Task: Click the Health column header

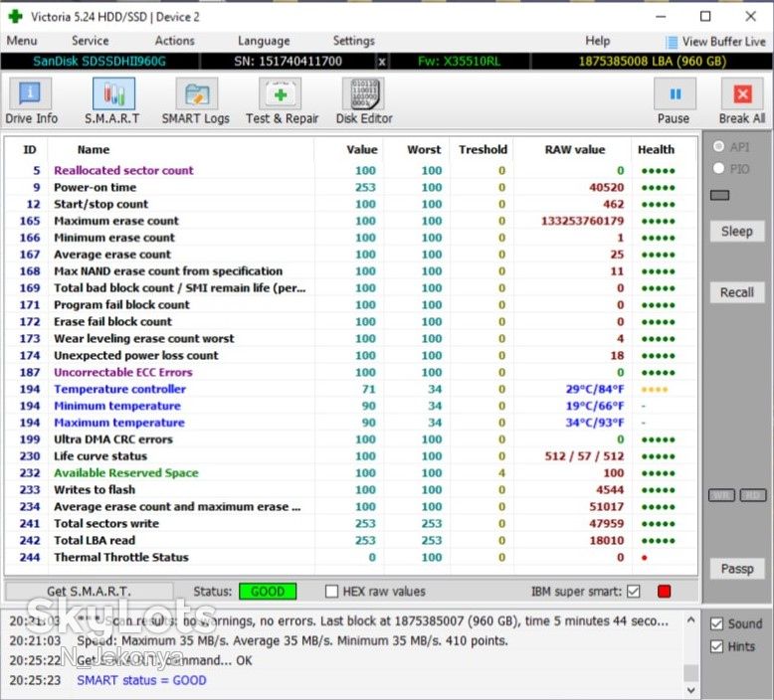Action: 656,149
